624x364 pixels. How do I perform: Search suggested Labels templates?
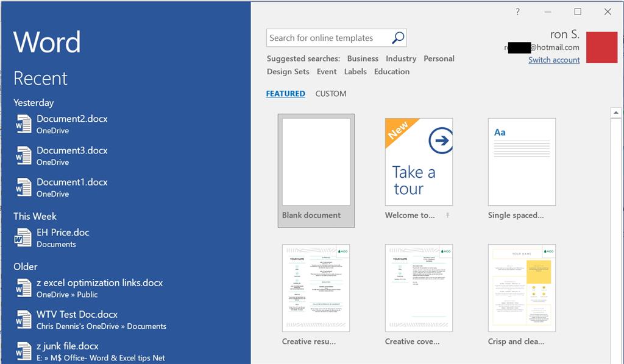355,72
